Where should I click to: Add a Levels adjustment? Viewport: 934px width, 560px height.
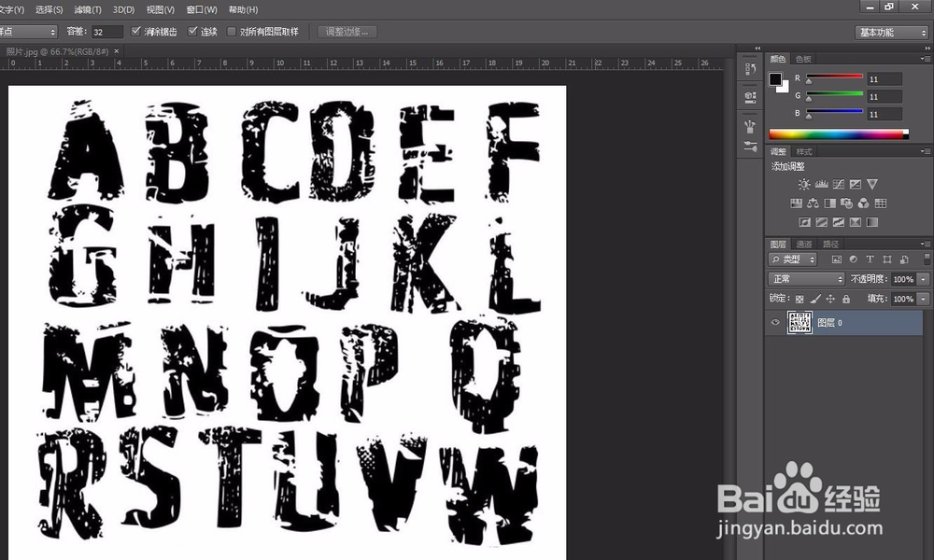point(821,184)
